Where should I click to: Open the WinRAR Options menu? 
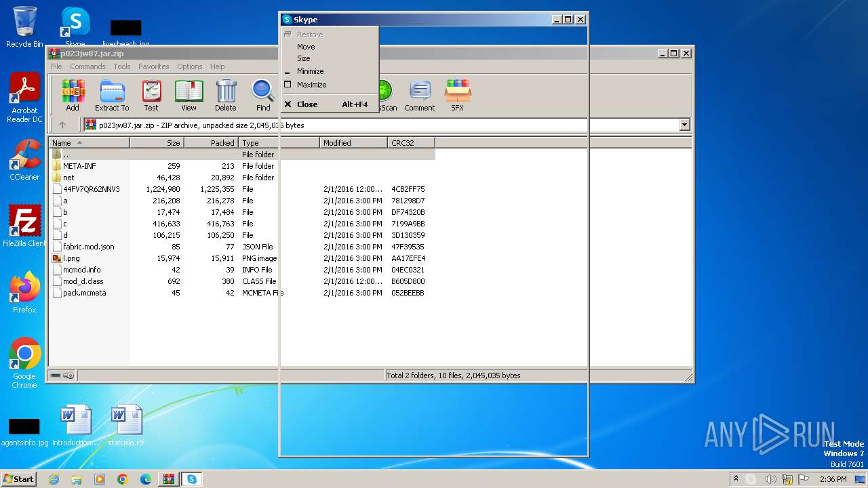point(190,66)
